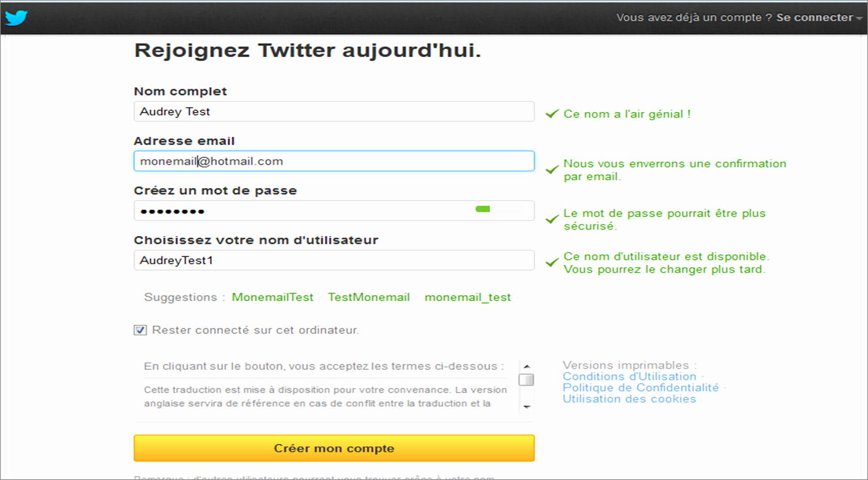The image size is (868, 480).
Task: Click the 'Nom complet' label
Action: coord(181,91)
